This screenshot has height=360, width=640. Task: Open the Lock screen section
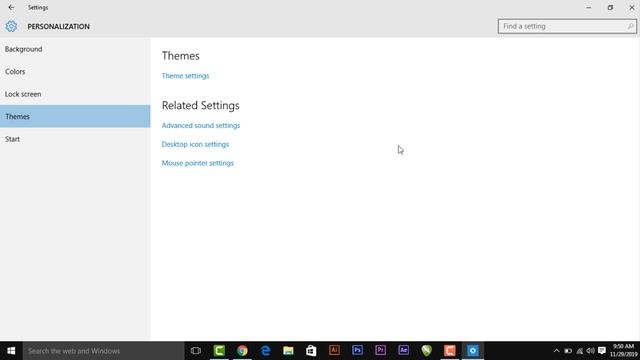point(75,94)
